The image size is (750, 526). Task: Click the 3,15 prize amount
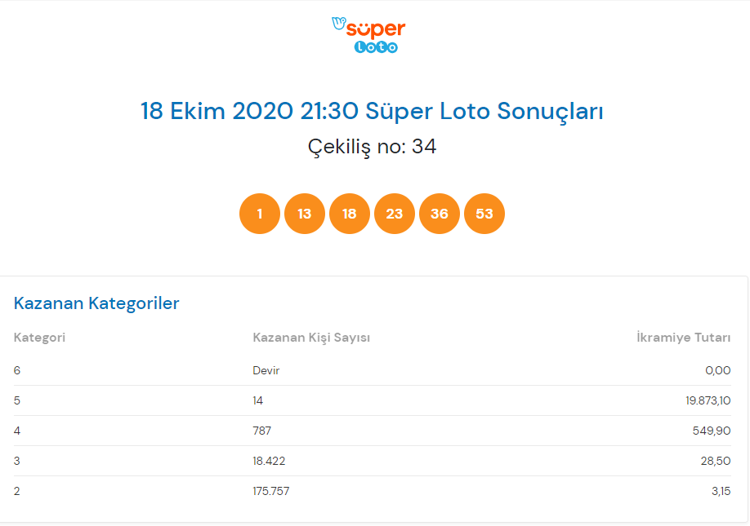click(718, 491)
